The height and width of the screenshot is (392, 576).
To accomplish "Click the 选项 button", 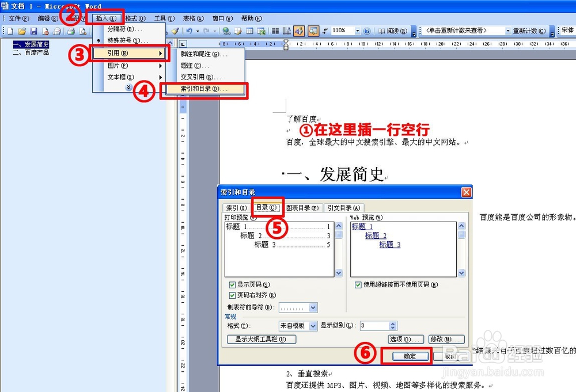I will pos(406,339).
